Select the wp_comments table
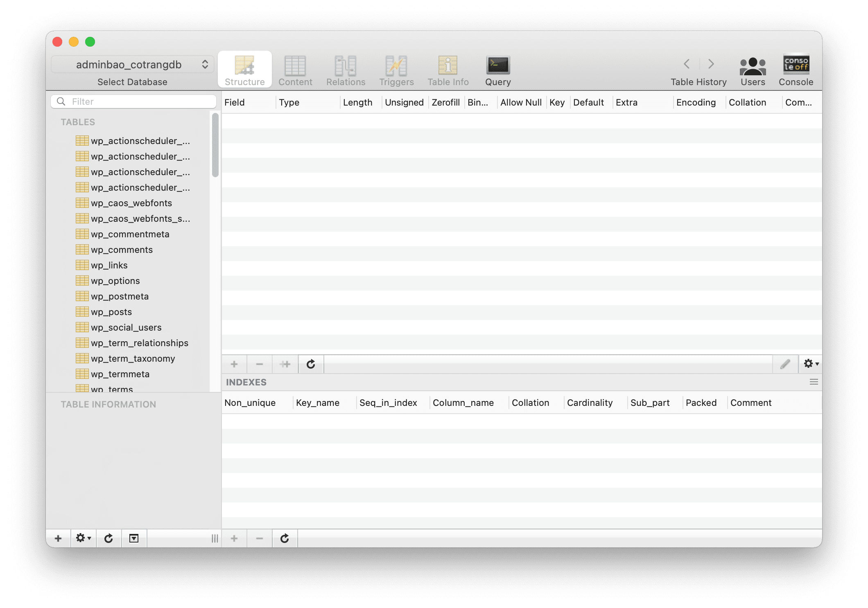Viewport: 868px width, 608px height. point(122,250)
